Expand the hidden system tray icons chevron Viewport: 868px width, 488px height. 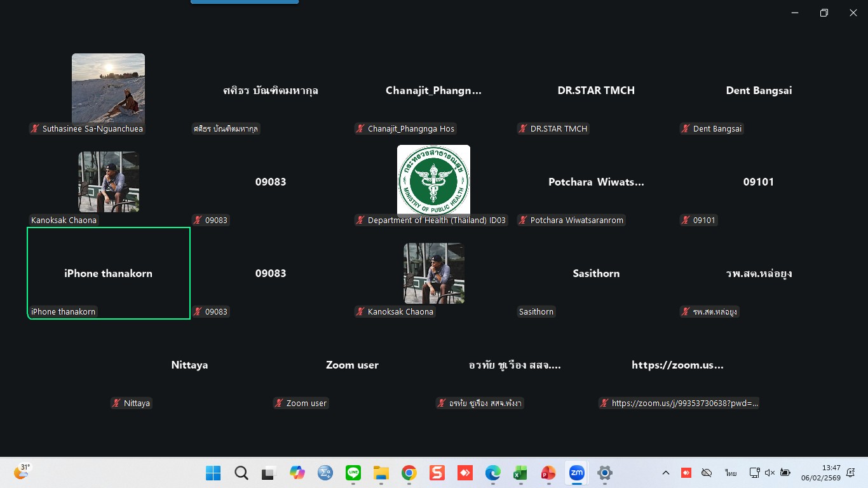point(665,473)
